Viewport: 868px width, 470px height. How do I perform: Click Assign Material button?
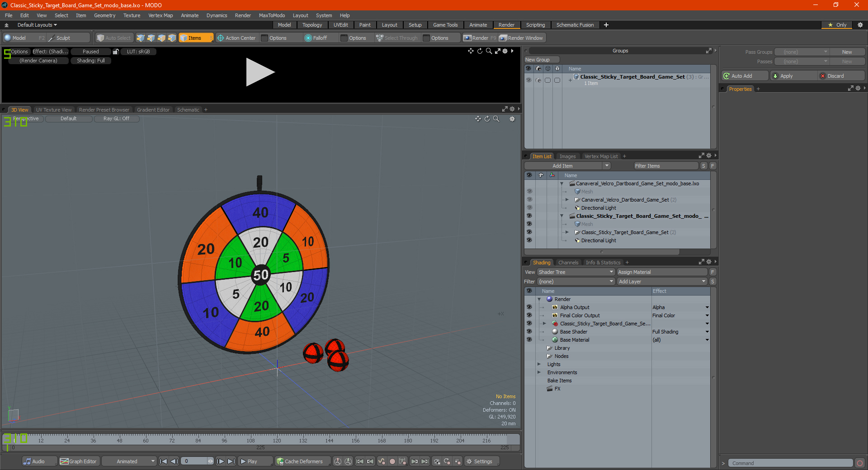click(662, 272)
